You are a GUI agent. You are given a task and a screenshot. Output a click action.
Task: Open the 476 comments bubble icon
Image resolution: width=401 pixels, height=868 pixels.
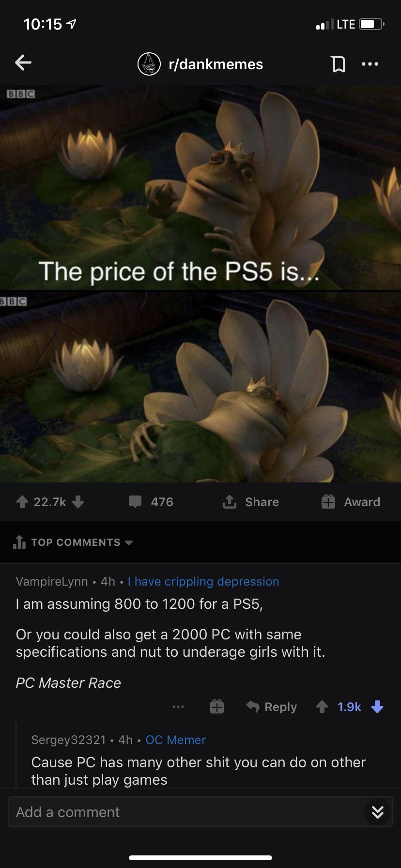coord(135,502)
